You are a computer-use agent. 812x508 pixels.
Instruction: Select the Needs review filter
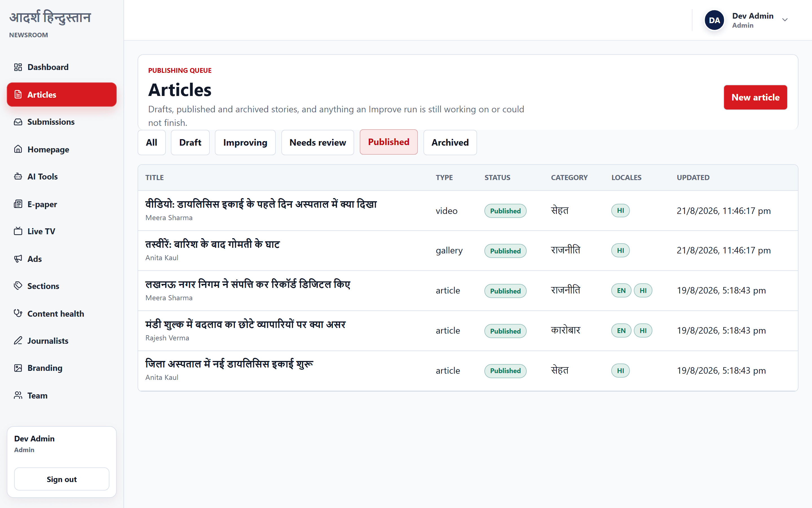(318, 143)
